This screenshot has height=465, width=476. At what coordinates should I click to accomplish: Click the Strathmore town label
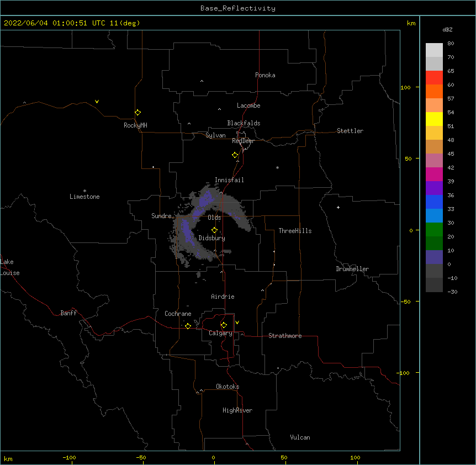[x=285, y=336]
